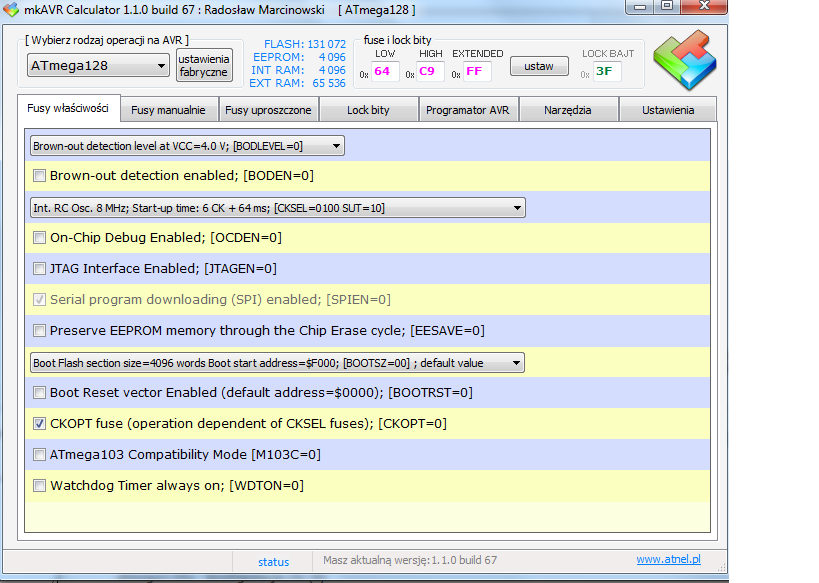
Task: Click the mkAVR app icon in title bar
Action: click(x=11, y=9)
